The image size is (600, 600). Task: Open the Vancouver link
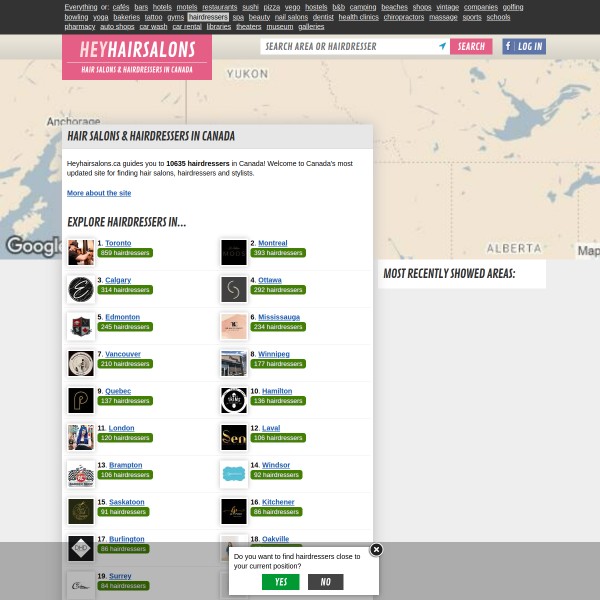tap(123, 354)
